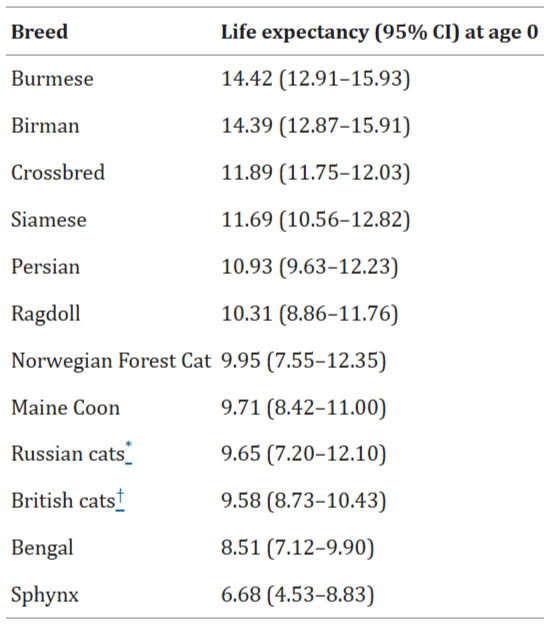Select the Persian value 10.93 (9.63–12.23)
544x625 pixels.
click(x=310, y=267)
